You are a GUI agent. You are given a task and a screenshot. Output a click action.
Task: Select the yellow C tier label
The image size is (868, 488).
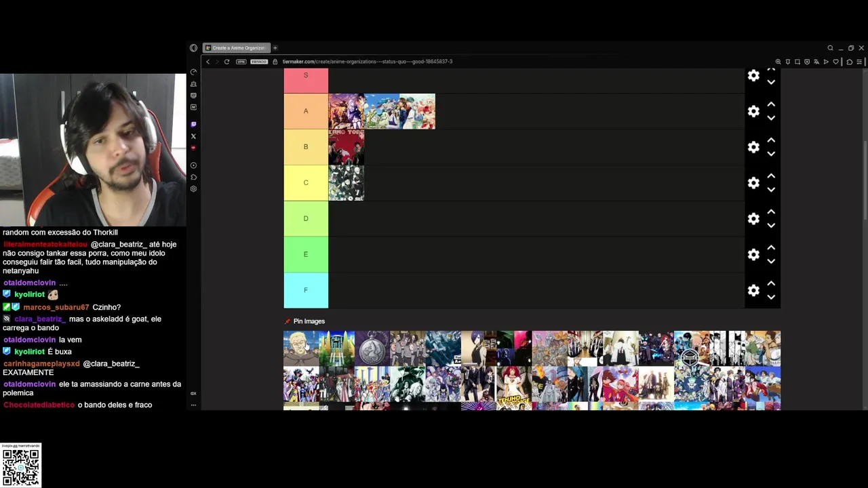(x=306, y=183)
